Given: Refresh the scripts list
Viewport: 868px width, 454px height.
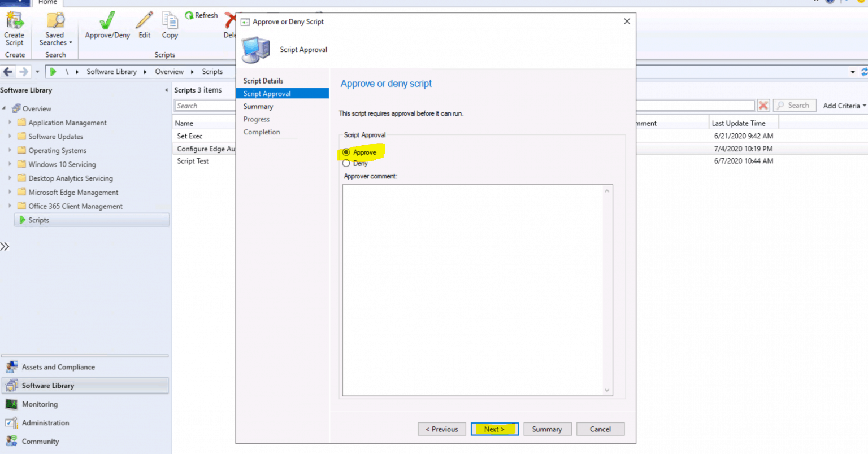Looking at the screenshot, I should click(x=202, y=15).
